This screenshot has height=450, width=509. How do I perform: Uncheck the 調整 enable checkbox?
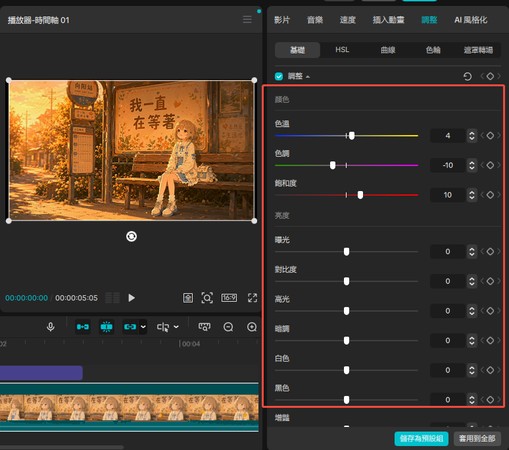tap(279, 76)
